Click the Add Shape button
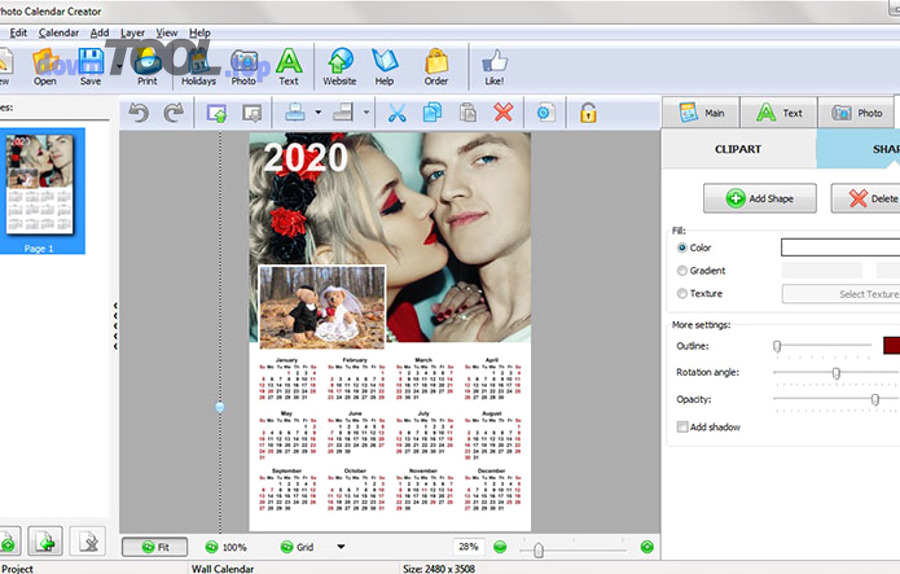The height and width of the screenshot is (574, 900). click(x=759, y=199)
